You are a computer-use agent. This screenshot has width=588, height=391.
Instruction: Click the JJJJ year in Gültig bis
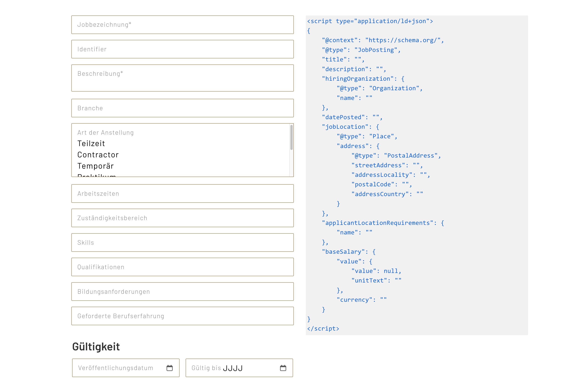click(x=232, y=368)
